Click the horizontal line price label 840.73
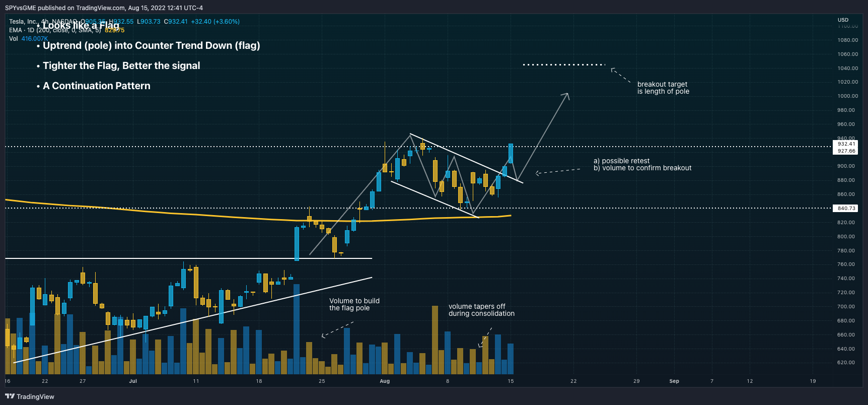This screenshot has width=868, height=405. coord(846,208)
